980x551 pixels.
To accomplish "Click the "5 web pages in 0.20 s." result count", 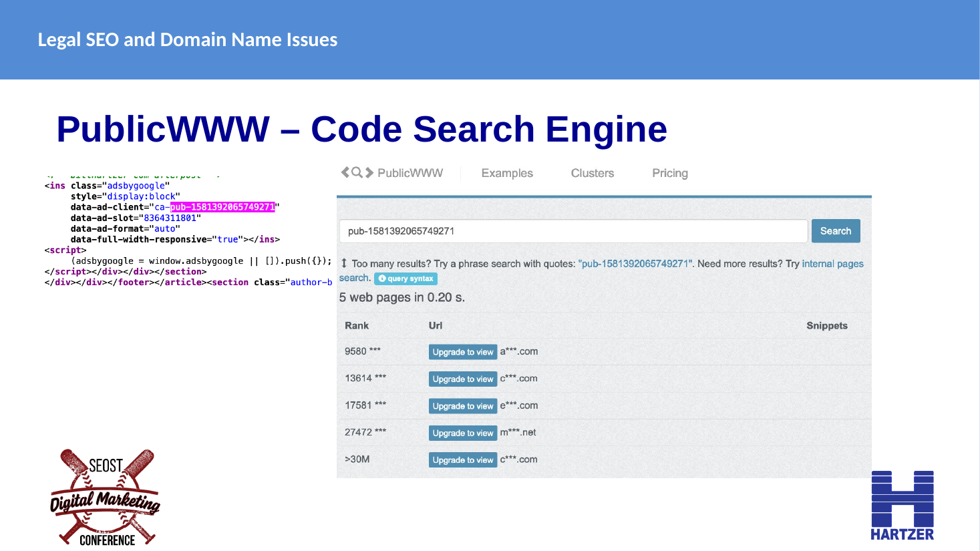I will point(402,297).
